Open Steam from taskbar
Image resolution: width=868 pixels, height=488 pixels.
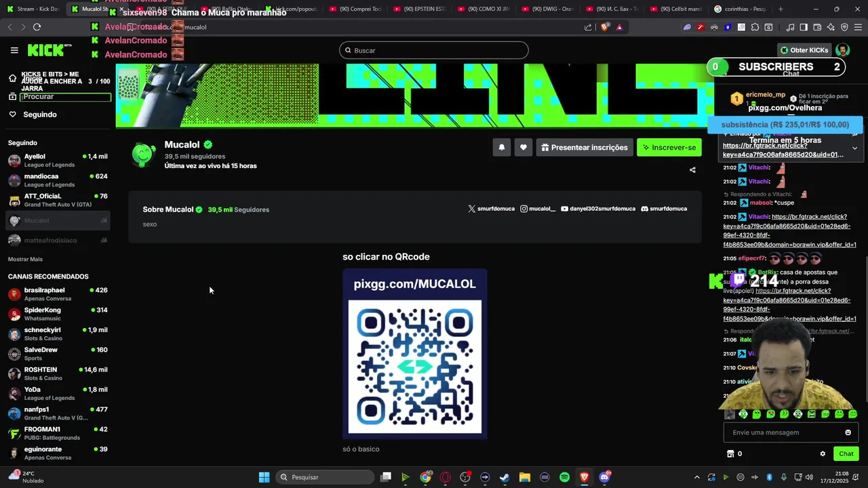505,477
